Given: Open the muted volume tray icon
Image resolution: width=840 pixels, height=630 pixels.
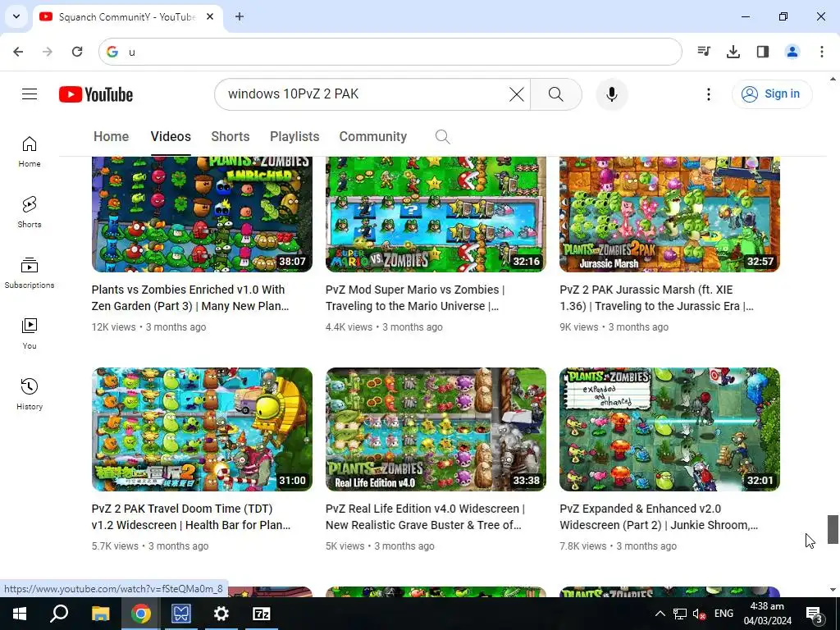Looking at the screenshot, I should [x=699, y=614].
